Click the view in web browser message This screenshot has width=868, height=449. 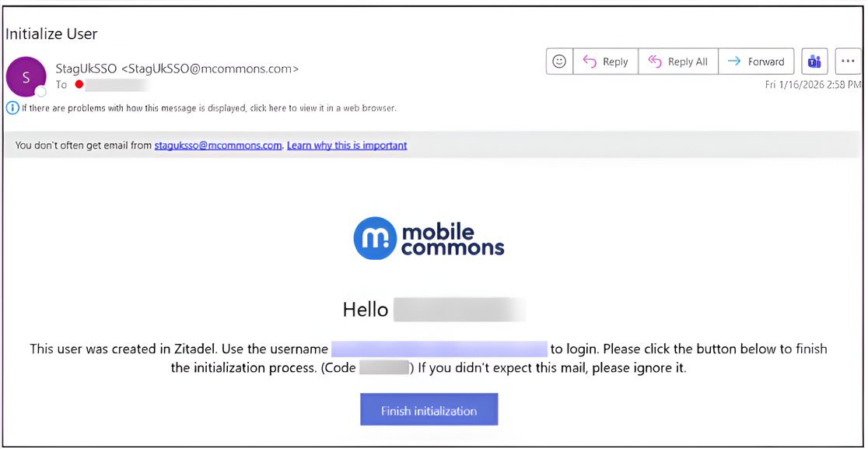pos(208,108)
